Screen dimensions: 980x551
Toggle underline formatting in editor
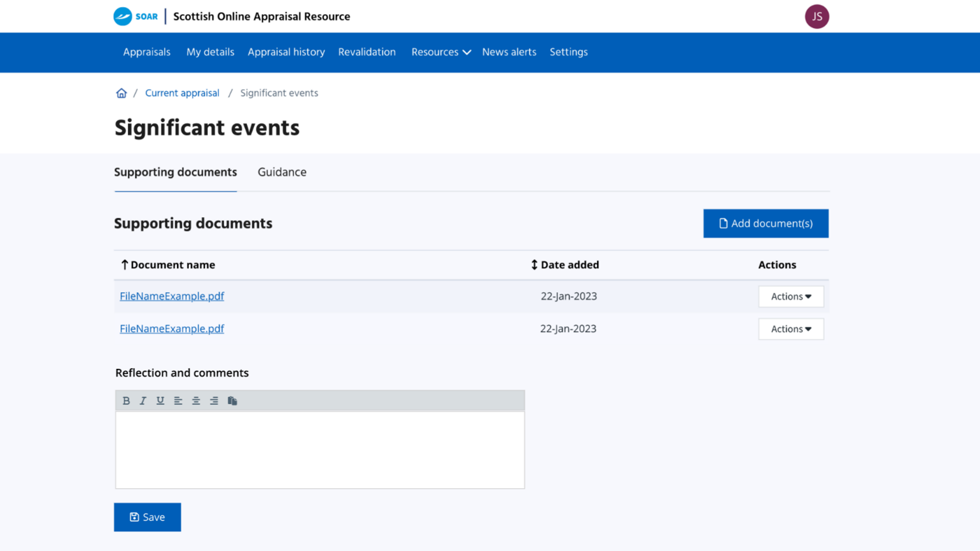(160, 400)
